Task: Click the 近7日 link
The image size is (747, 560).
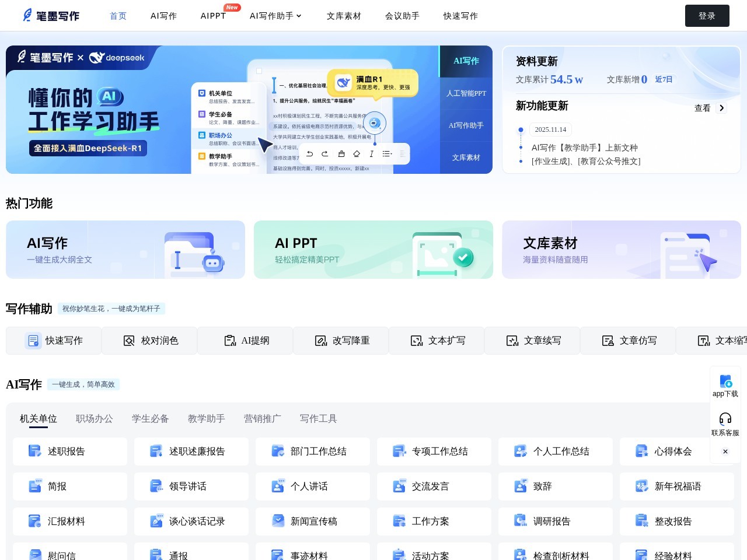Action: click(664, 79)
